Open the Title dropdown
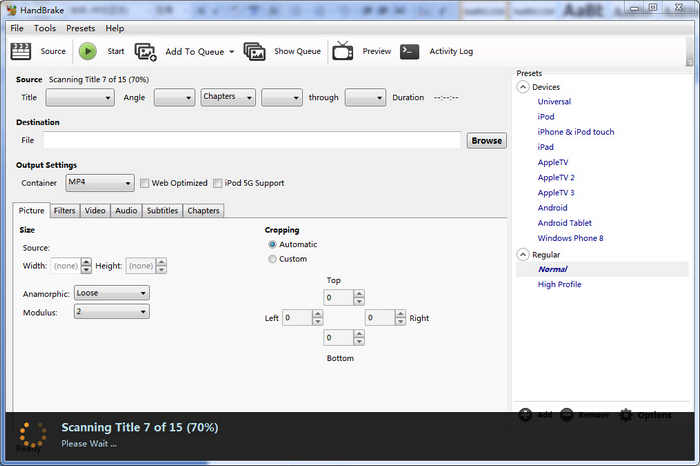The image size is (700, 466). (x=80, y=97)
